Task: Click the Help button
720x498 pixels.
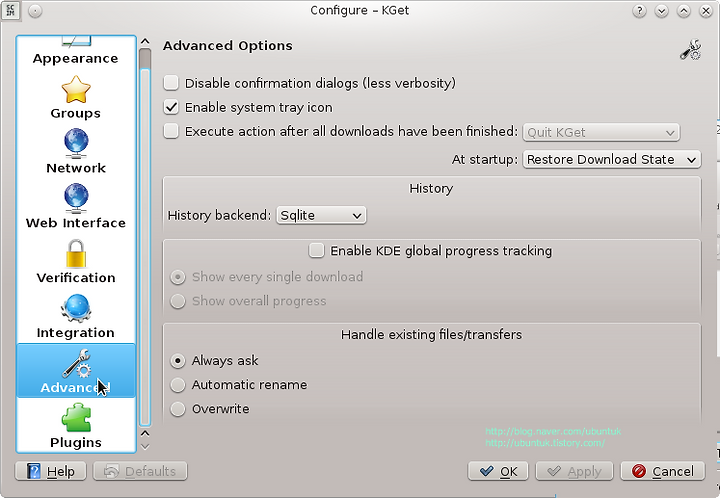Action: click(51, 471)
